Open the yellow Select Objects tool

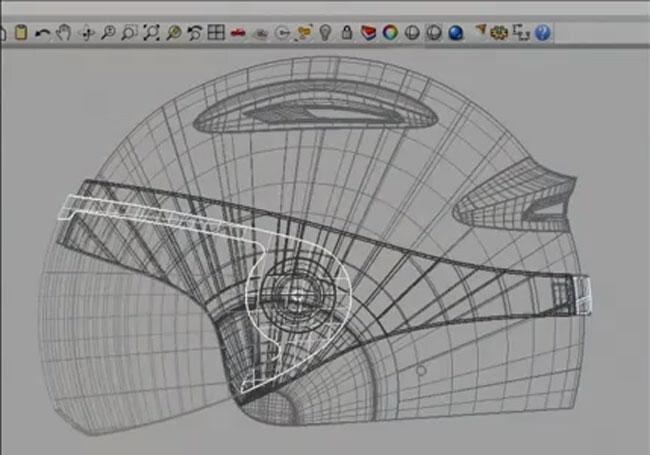pos(303,33)
